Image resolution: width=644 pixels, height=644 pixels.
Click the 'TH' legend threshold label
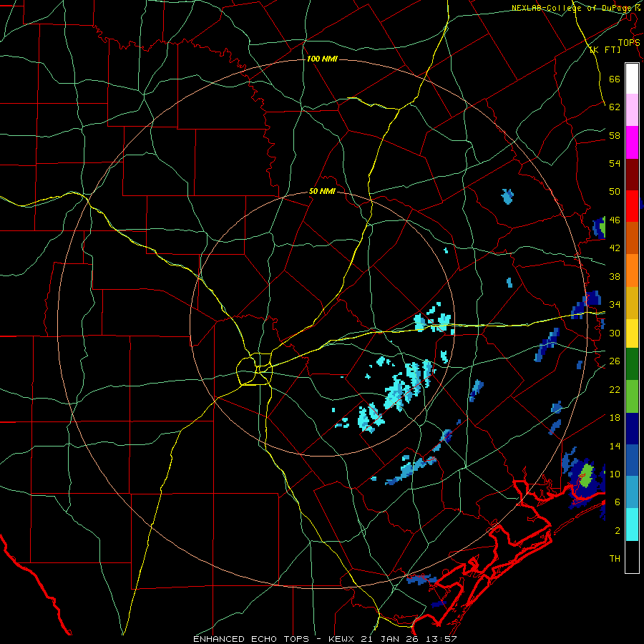pos(615,559)
